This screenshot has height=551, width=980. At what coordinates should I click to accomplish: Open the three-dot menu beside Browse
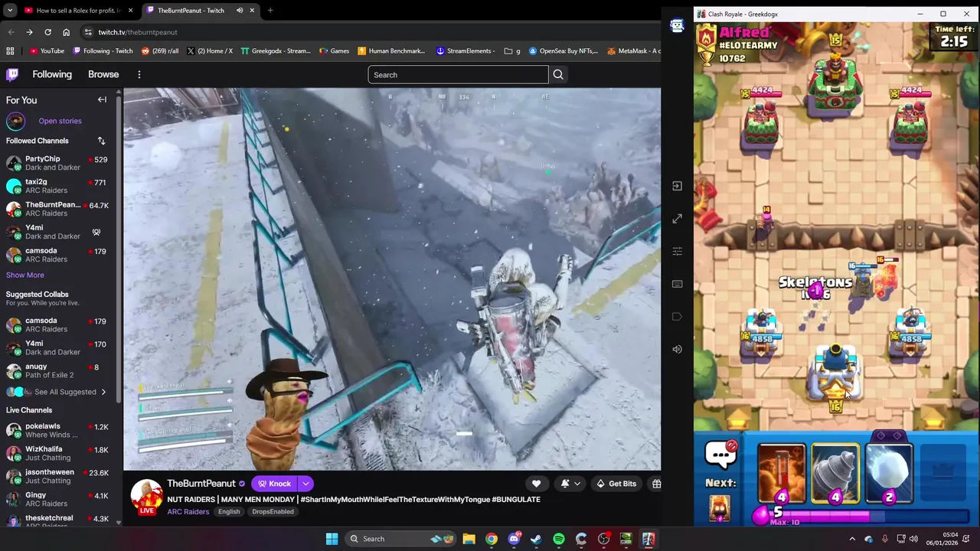click(139, 74)
